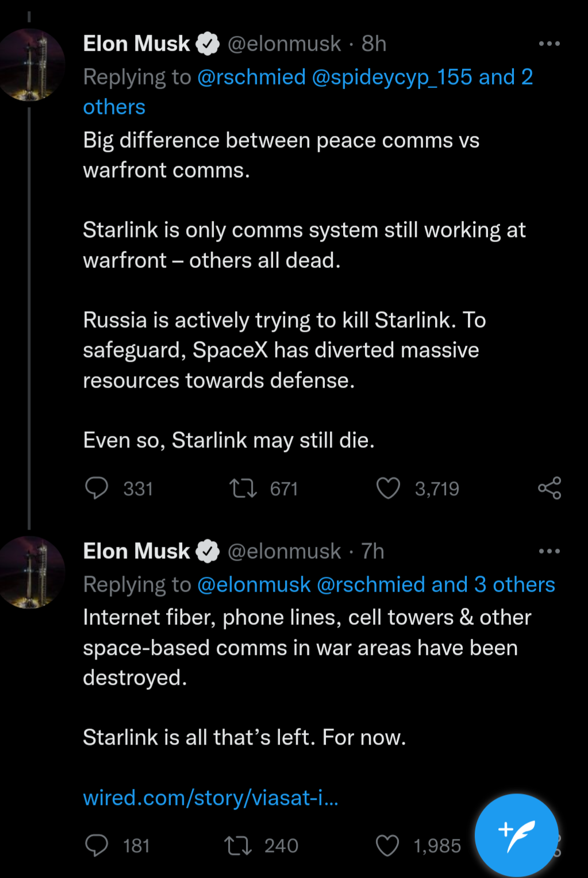Like the second tweet with 1,985 likes
Screen dimensions: 588x878
[387, 845]
